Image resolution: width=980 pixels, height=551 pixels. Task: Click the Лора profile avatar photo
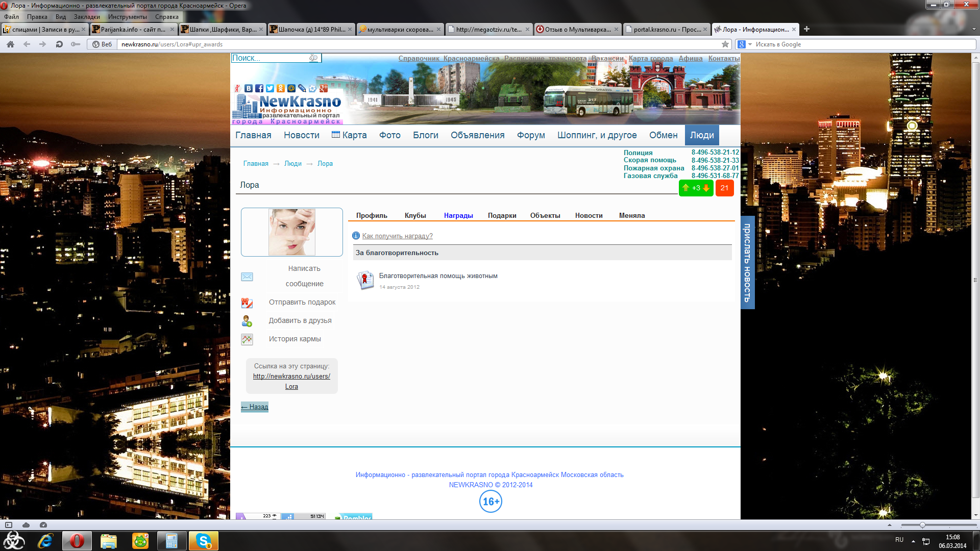click(x=292, y=232)
